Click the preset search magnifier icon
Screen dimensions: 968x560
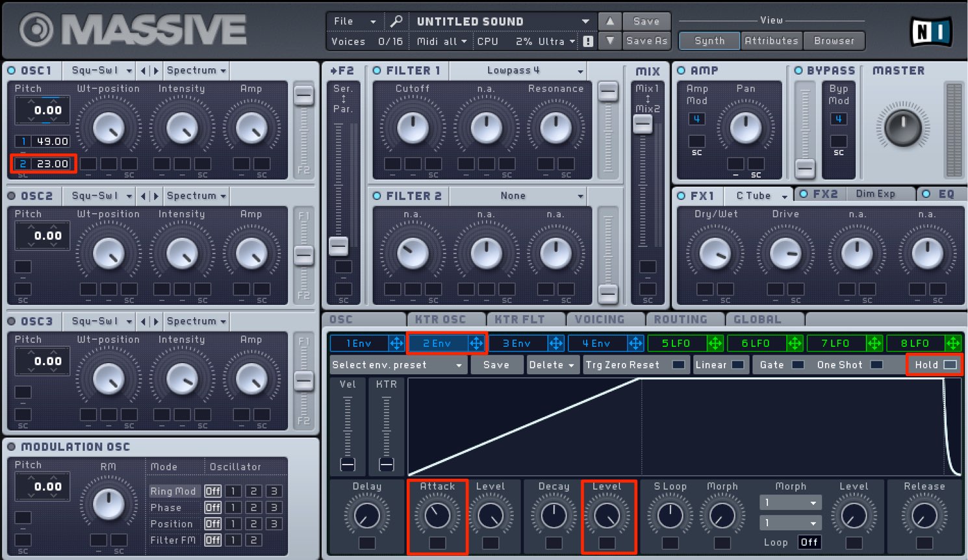click(x=396, y=21)
